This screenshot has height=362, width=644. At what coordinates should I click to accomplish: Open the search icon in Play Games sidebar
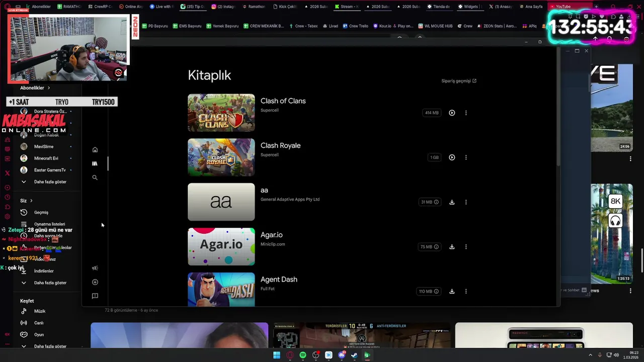click(95, 177)
